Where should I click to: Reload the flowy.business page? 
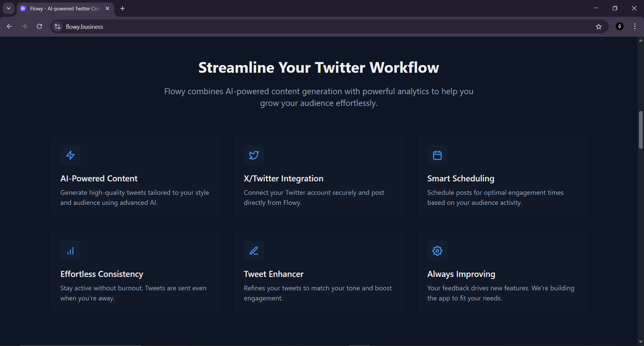(x=39, y=26)
